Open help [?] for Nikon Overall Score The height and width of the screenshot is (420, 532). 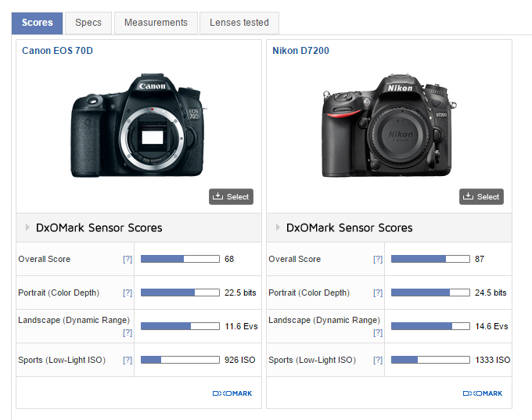pyautogui.click(x=378, y=259)
